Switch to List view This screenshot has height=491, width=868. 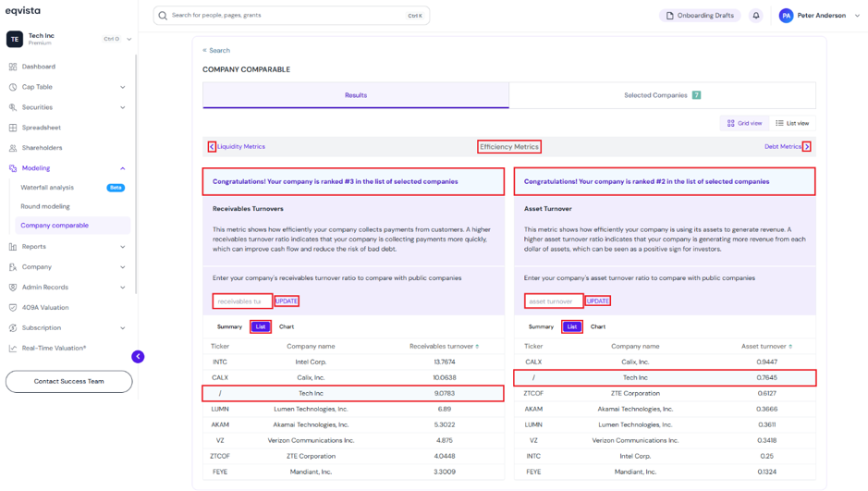[x=792, y=123]
